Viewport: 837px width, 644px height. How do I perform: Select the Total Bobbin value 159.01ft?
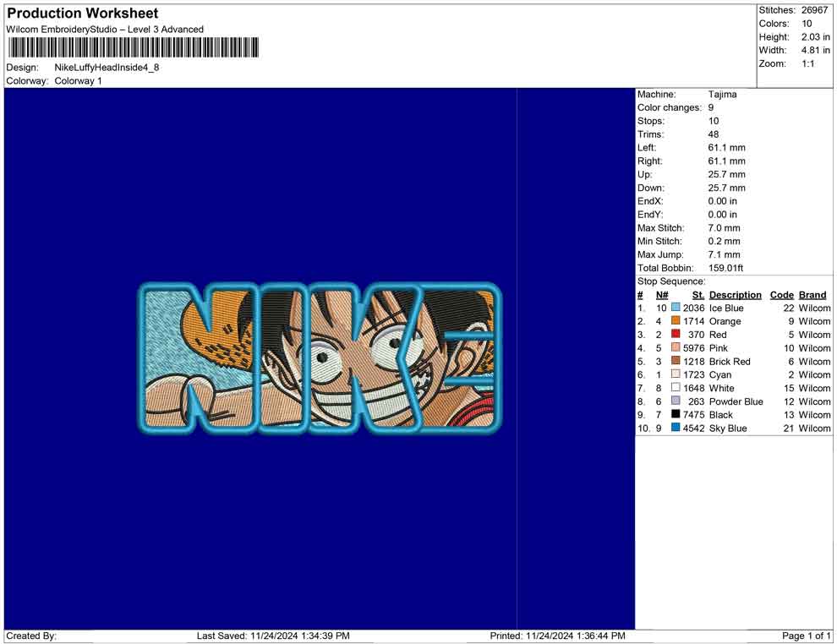726,268
